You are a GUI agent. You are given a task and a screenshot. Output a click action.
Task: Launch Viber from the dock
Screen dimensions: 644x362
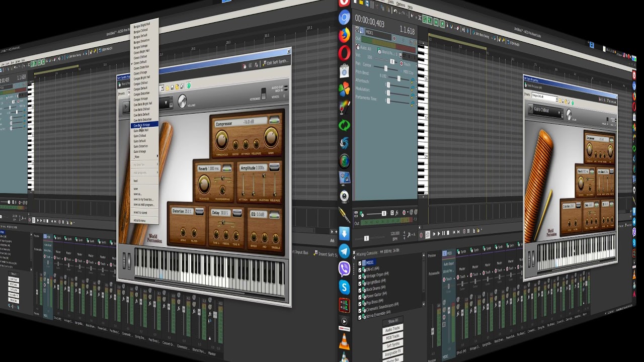pos(344,269)
